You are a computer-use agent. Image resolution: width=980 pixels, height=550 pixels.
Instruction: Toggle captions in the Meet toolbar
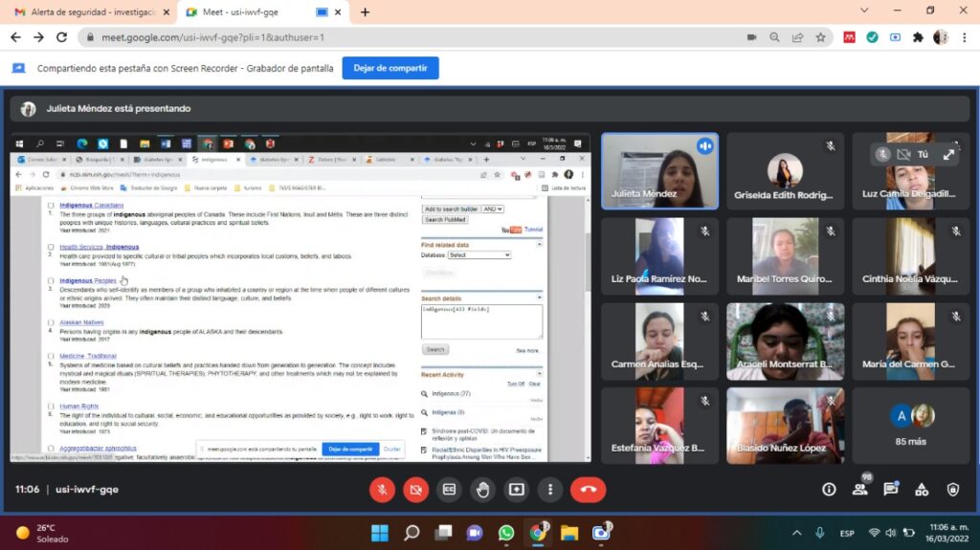pyautogui.click(x=450, y=490)
